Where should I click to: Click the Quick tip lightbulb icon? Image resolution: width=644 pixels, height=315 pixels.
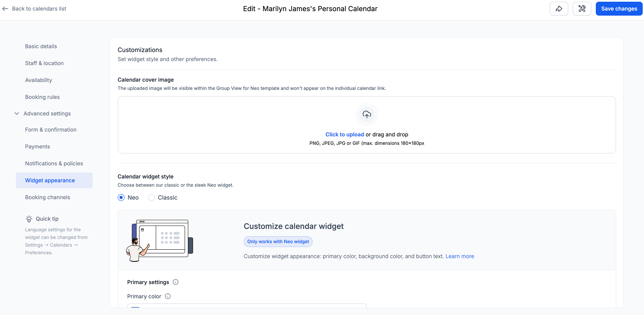point(29,219)
